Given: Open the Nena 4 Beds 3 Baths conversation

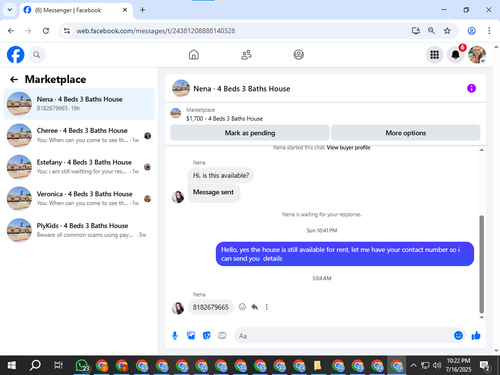Looking at the screenshot, I should pos(79,104).
